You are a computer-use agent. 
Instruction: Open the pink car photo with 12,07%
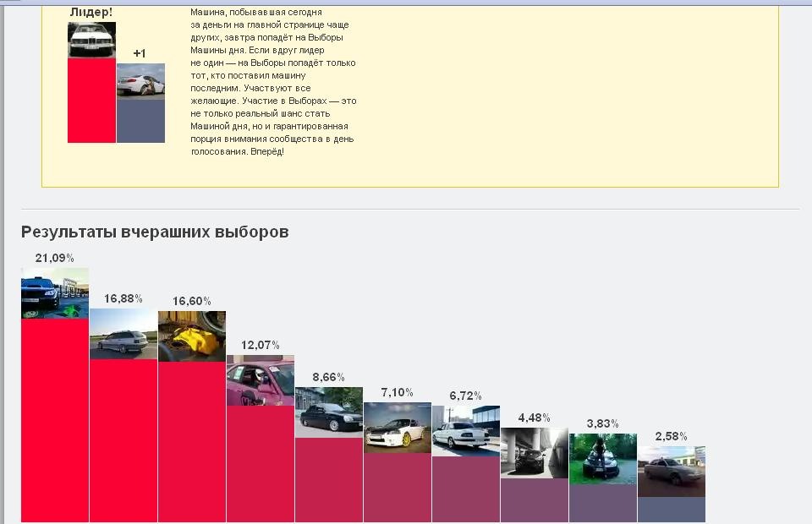[x=261, y=380]
